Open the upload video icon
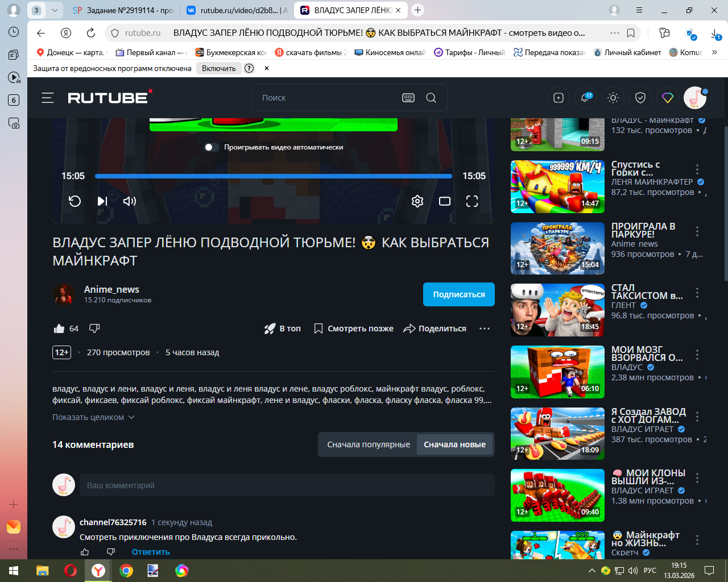This screenshot has height=582, width=728. click(x=559, y=98)
